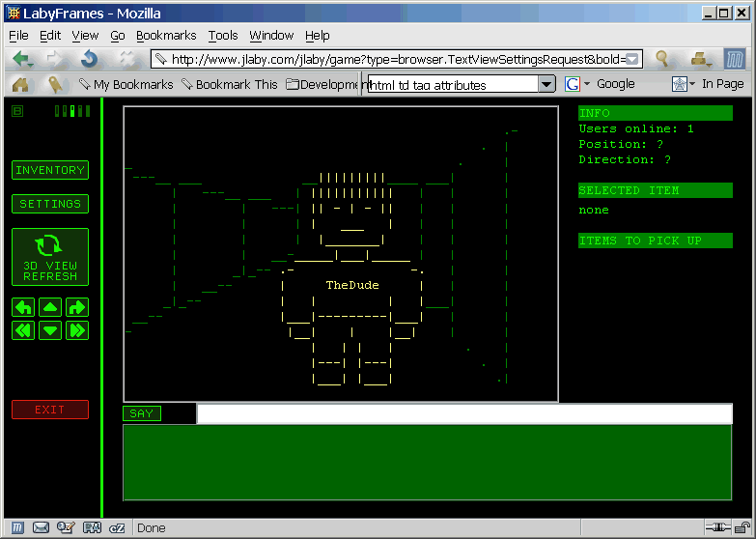
Task: Click the red EXIT button
Action: pos(50,410)
